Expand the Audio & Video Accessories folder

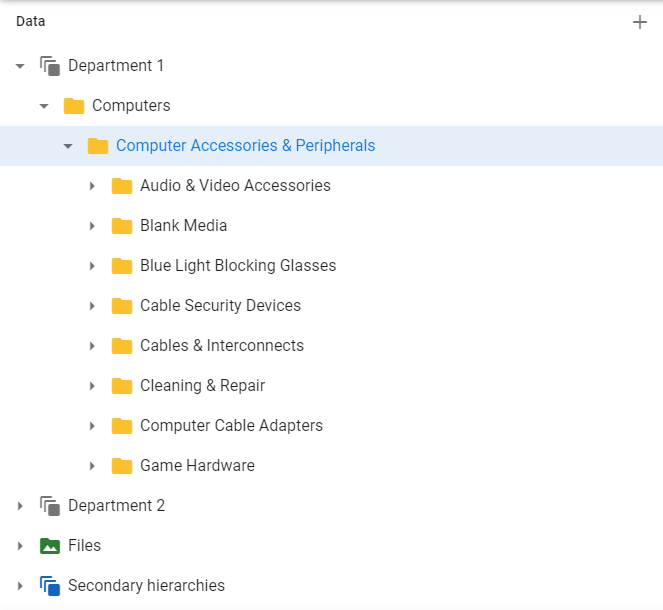click(x=92, y=186)
